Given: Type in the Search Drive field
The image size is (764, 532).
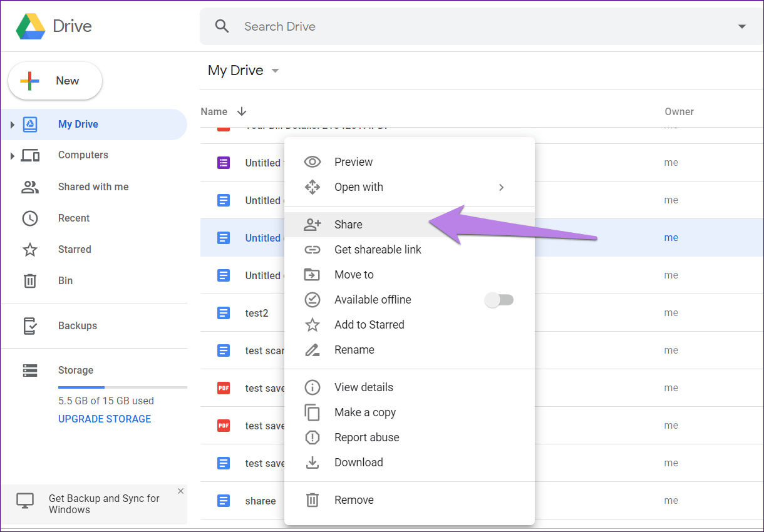Looking at the screenshot, I should tap(482, 26).
